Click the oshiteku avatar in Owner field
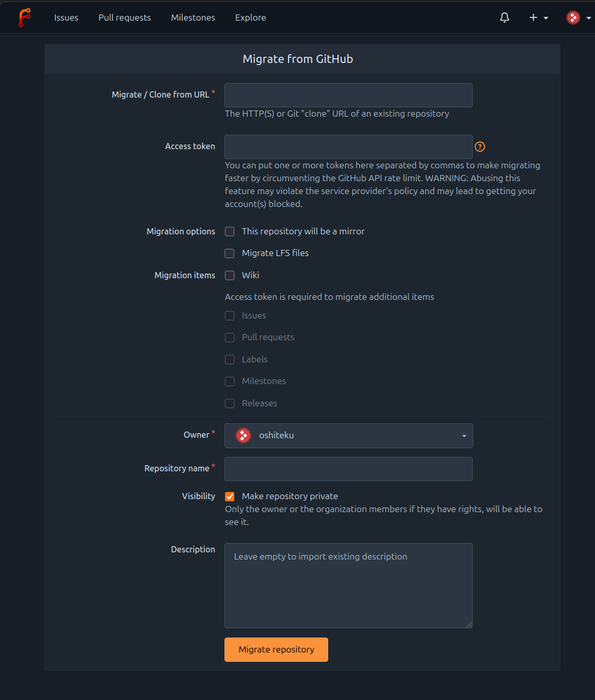Viewport: 595px width, 700px height. coord(244,436)
